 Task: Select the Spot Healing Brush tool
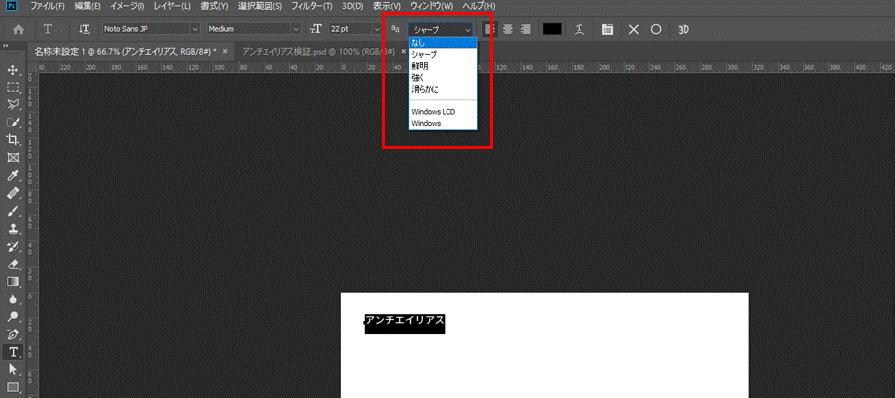click(13, 193)
